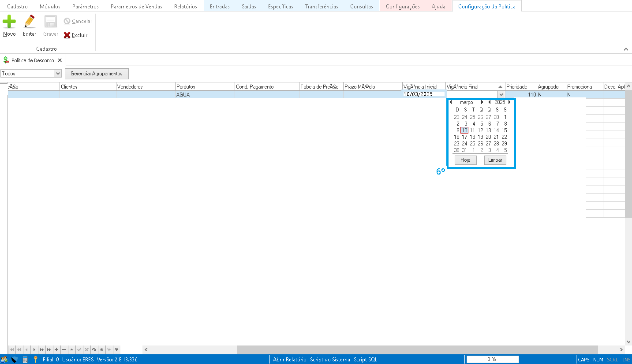
Task: Click navigator next page double-right arrow
Action: point(41,349)
